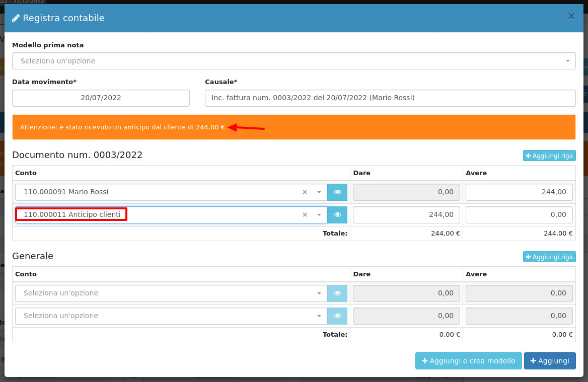Clear the Mario Rossi account selection

305,192
